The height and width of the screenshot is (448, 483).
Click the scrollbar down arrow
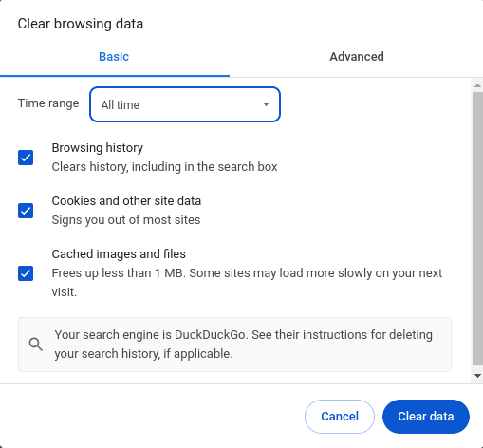tap(477, 376)
